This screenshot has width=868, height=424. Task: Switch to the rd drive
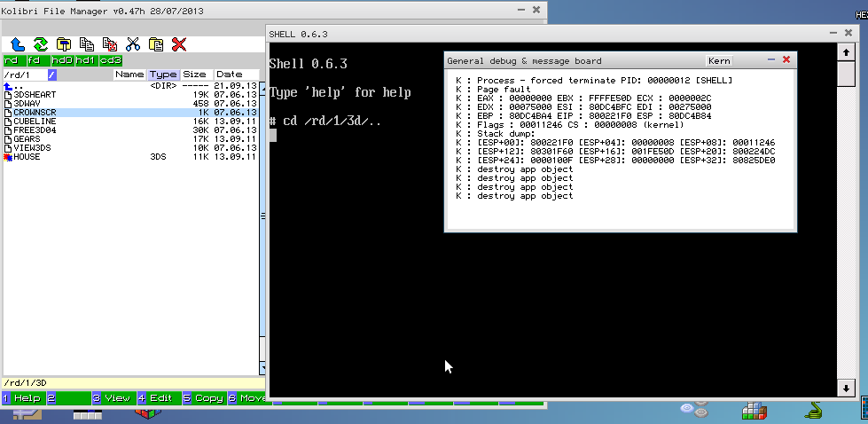[x=12, y=60]
